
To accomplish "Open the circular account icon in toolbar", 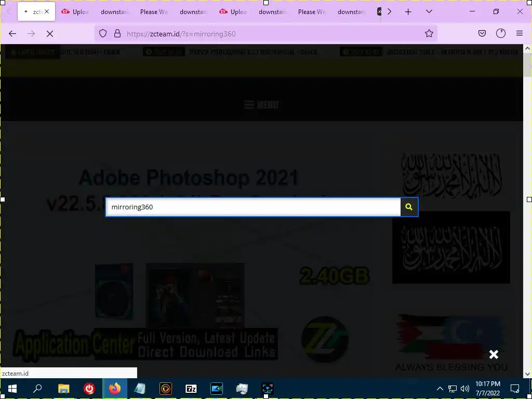I will point(501,34).
